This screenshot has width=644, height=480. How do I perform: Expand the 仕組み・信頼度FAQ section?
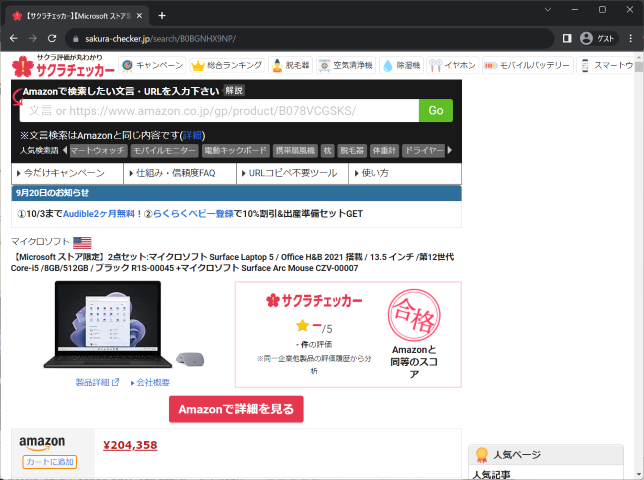(x=180, y=173)
